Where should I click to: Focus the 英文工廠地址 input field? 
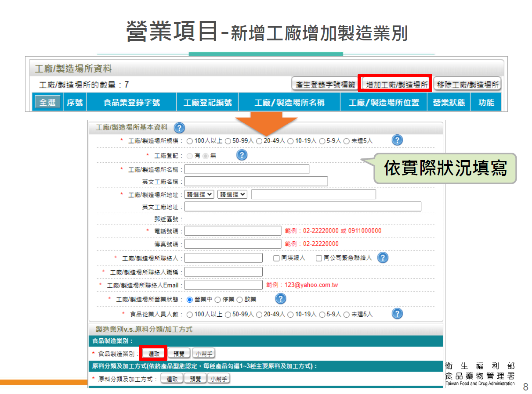pyautogui.click(x=303, y=207)
